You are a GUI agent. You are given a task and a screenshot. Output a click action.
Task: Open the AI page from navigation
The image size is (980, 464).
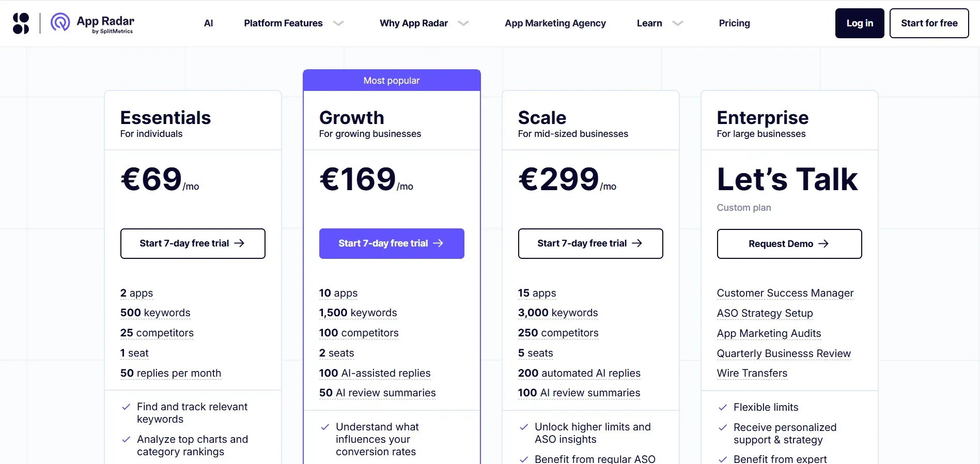[x=208, y=23]
